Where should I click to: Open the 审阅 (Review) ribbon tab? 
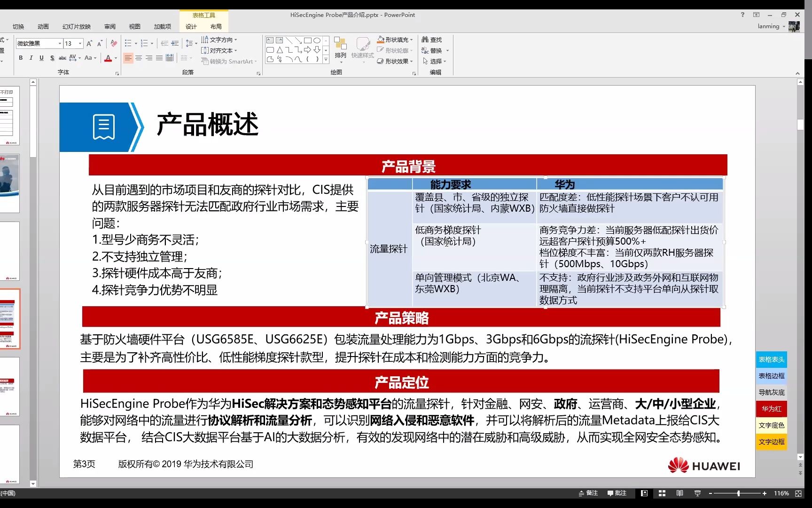(109, 27)
